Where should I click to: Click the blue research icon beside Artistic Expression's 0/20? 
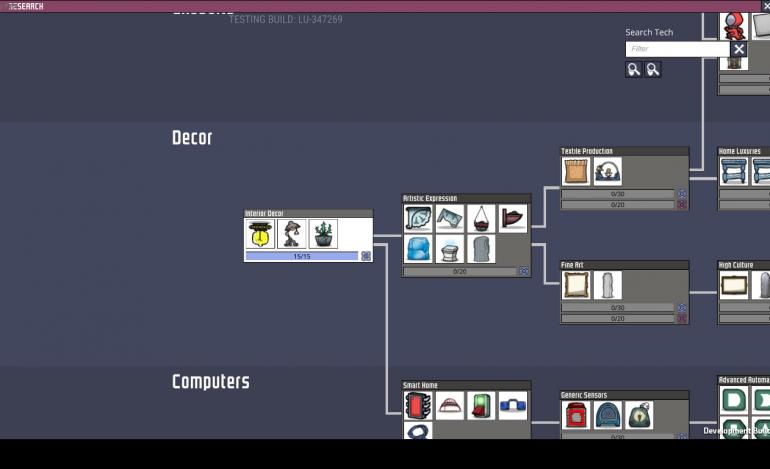pyautogui.click(x=524, y=271)
